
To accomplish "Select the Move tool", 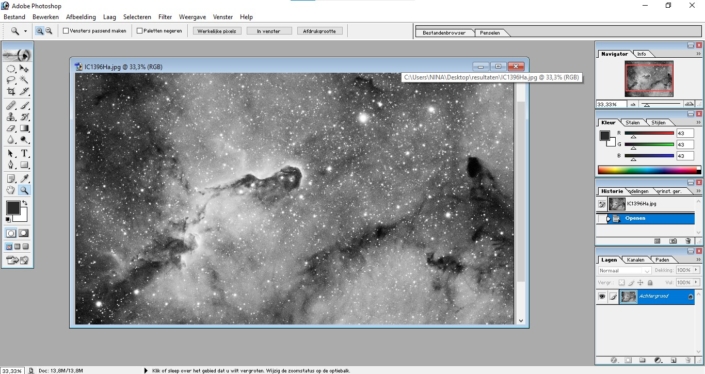I will (x=24, y=69).
